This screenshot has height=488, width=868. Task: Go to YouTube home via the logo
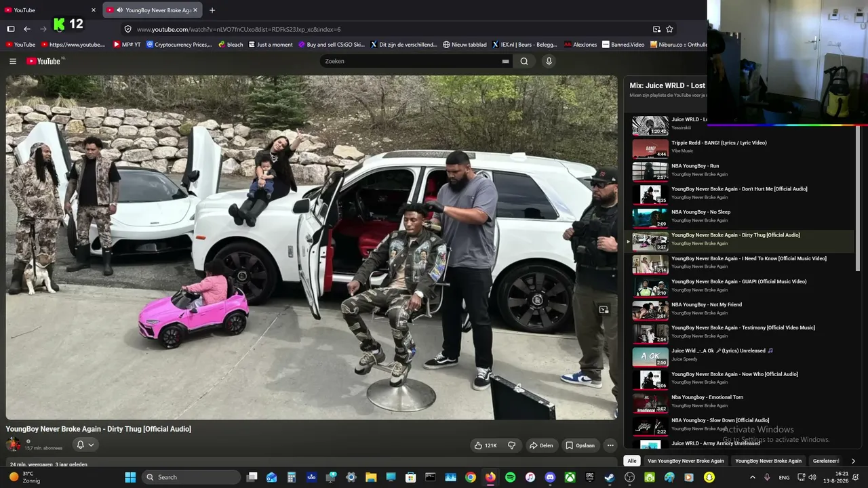(45, 61)
